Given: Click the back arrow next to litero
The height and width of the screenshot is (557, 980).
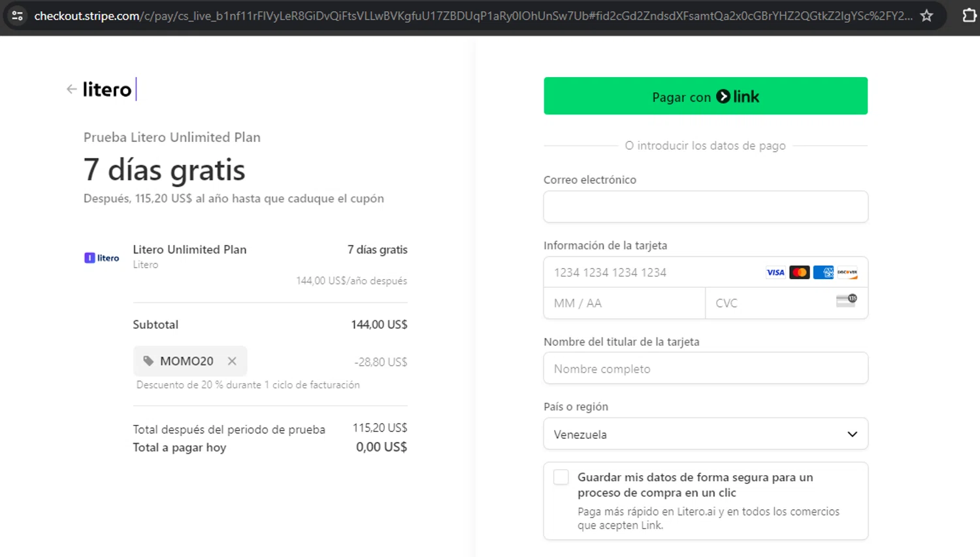Looking at the screenshot, I should click(72, 89).
